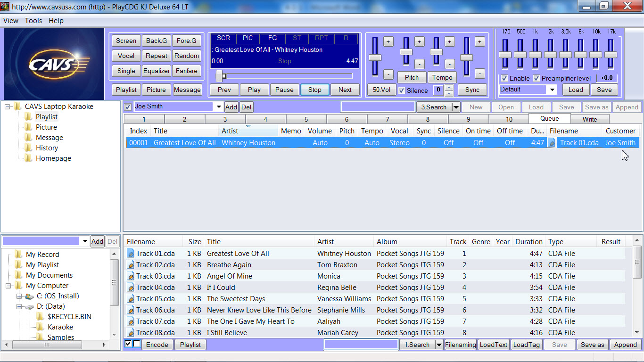The image size is (644, 362).
Task: Open the History folder icon
Action: point(29,148)
